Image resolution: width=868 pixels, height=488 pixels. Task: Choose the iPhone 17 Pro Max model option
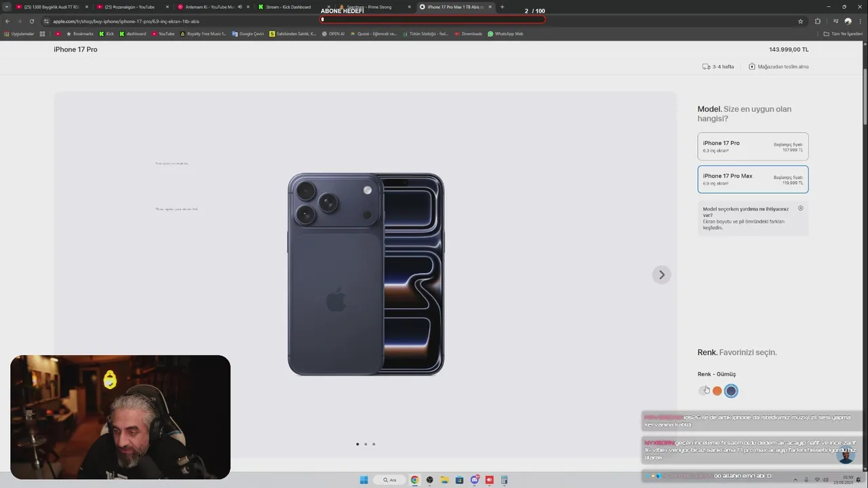[753, 179]
